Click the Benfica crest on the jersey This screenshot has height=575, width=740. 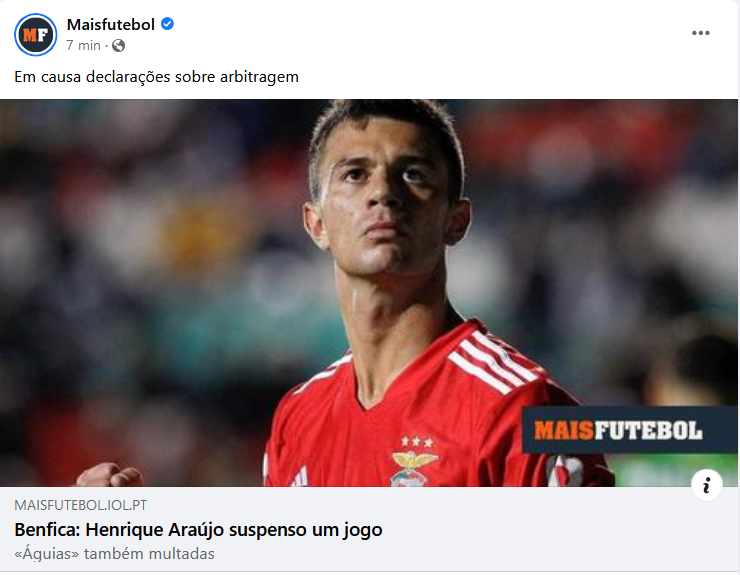412,469
